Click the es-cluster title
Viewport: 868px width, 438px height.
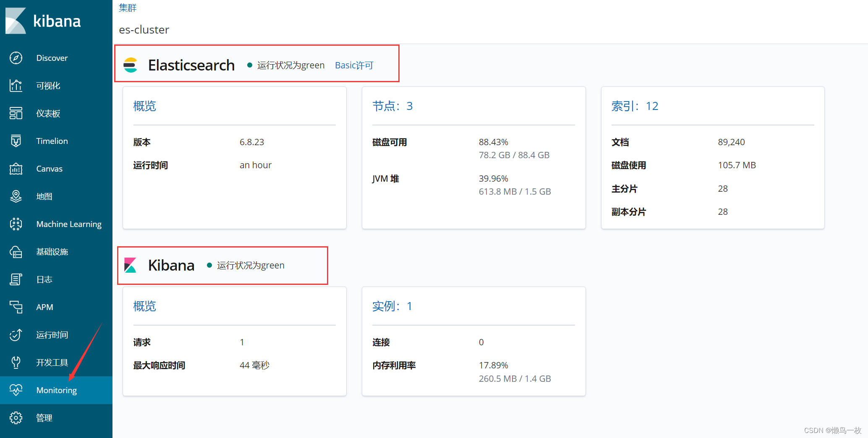[x=144, y=29]
